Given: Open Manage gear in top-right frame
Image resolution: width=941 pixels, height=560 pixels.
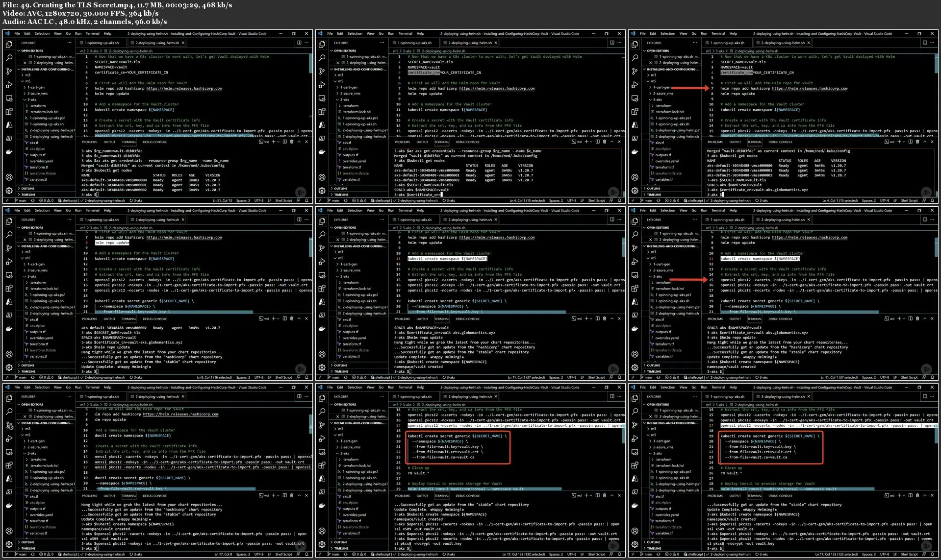Looking at the screenshot, I should 635,191.
